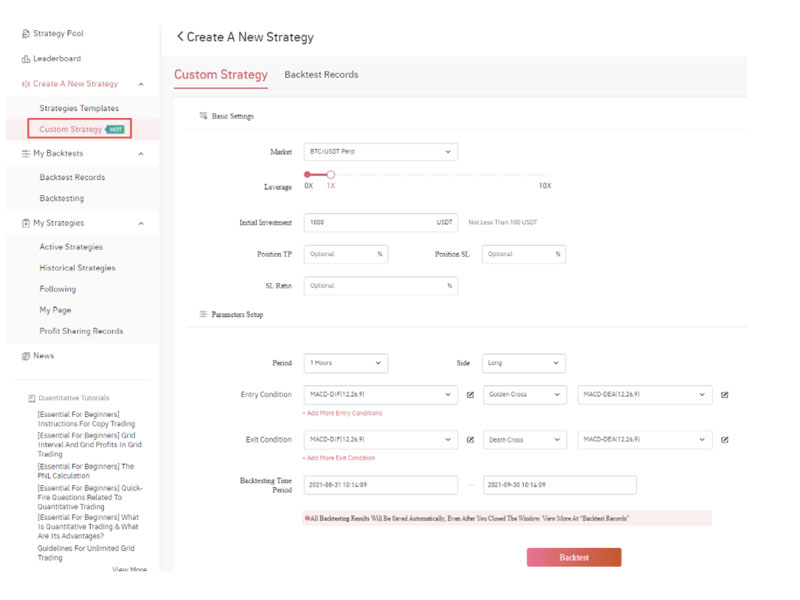
Task: Open the Death Cross dropdown
Action: click(524, 439)
